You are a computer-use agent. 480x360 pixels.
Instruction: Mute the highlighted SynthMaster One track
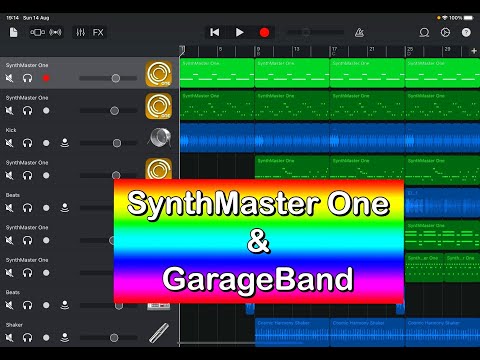click(9, 78)
